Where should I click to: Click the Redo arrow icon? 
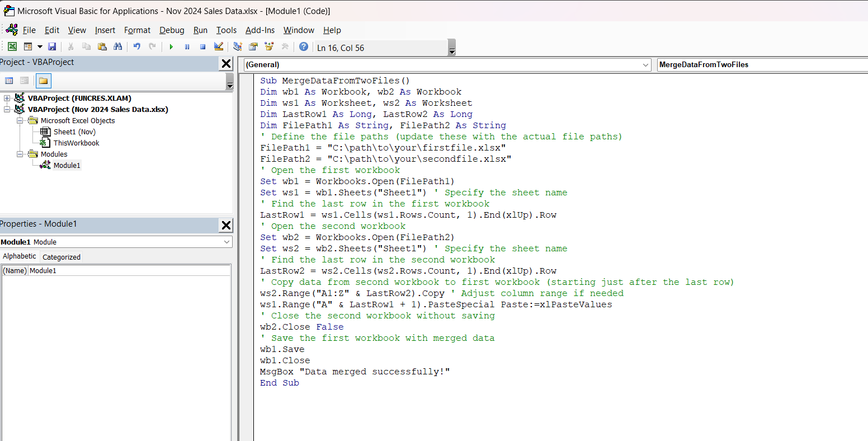point(152,47)
